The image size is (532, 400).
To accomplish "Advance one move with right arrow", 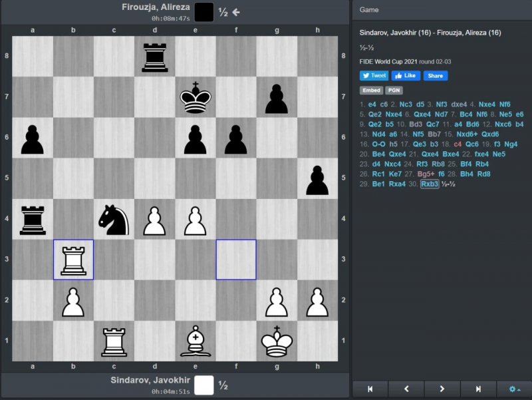I will pos(442,389).
